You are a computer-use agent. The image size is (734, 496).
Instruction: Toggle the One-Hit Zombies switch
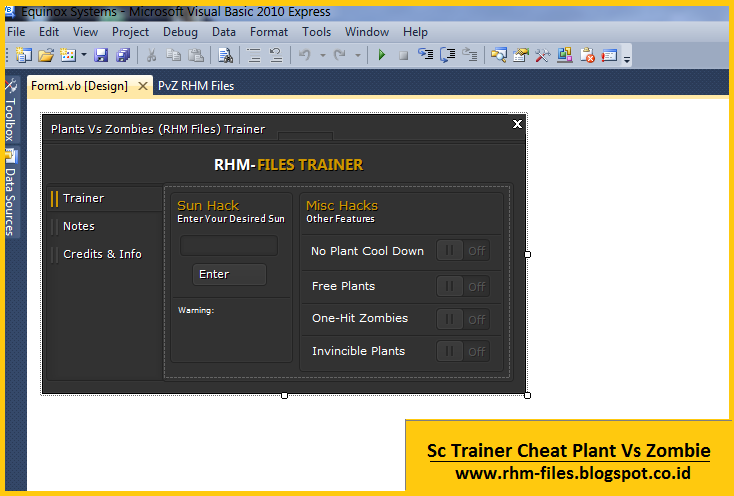[463, 319]
